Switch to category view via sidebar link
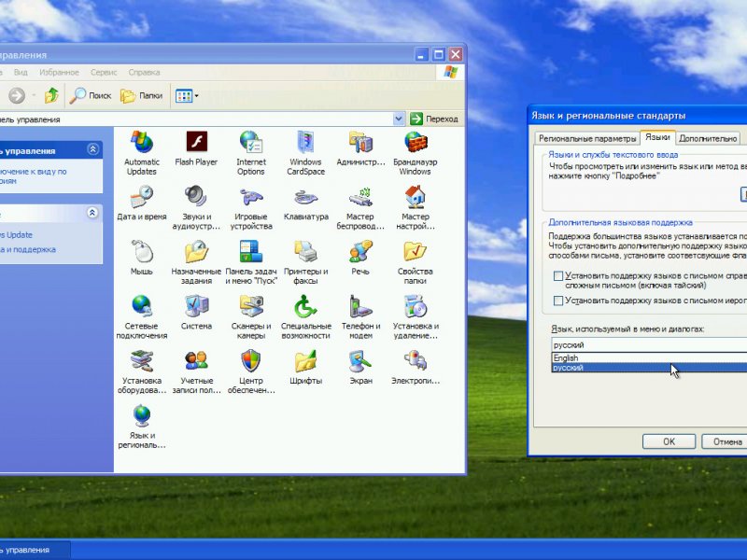The image size is (747, 560). coord(33,175)
